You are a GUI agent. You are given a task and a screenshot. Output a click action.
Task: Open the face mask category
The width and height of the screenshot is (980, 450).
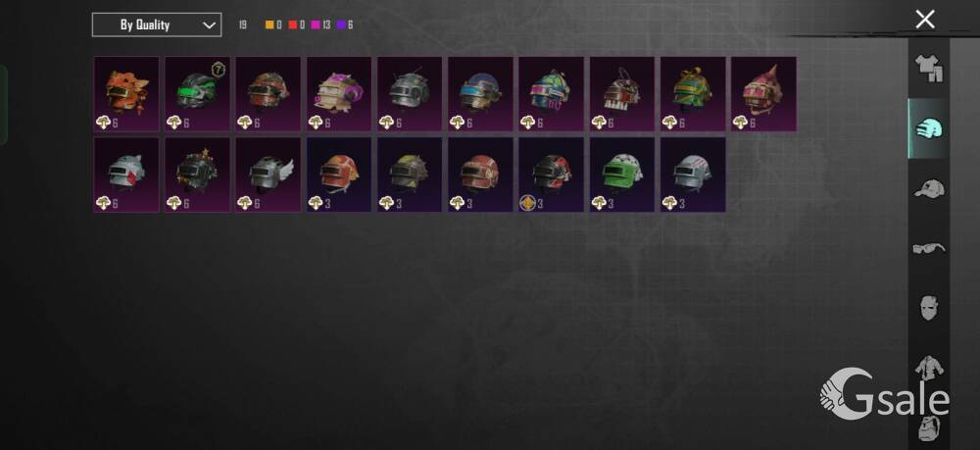[x=929, y=308]
